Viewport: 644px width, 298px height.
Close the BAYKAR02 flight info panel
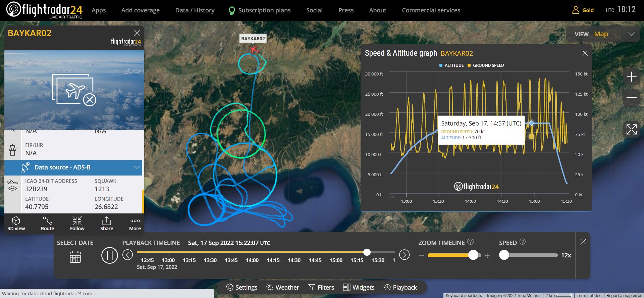point(137,33)
